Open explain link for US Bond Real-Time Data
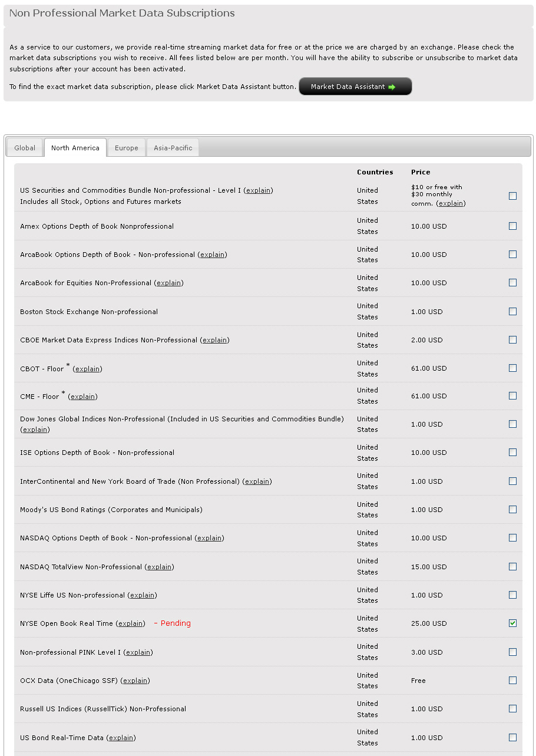 point(121,738)
